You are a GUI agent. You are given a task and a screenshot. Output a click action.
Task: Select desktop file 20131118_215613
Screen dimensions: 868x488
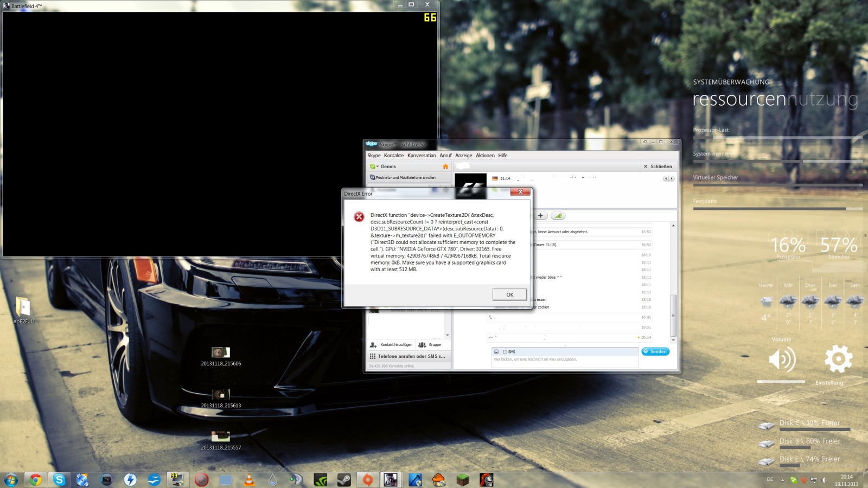[x=221, y=398]
